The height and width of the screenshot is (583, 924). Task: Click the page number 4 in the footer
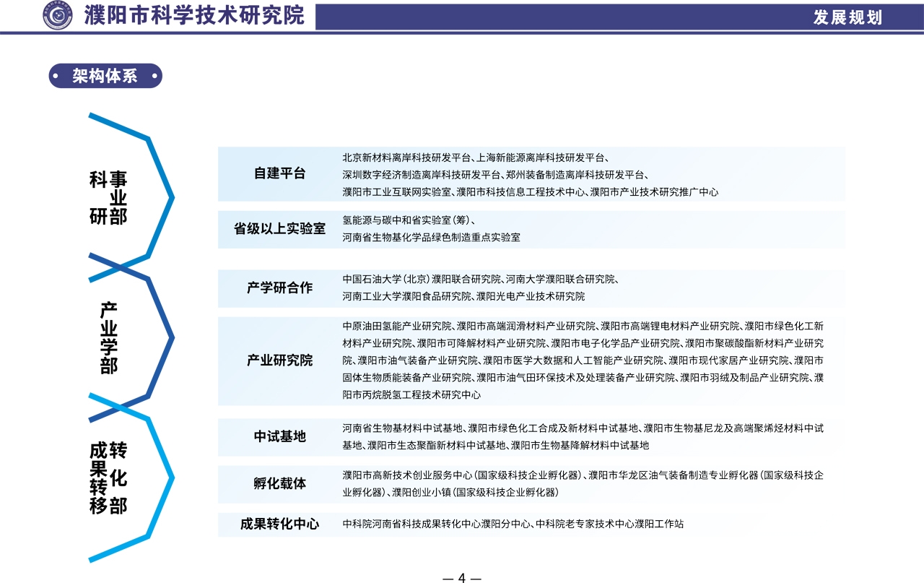pos(462,577)
